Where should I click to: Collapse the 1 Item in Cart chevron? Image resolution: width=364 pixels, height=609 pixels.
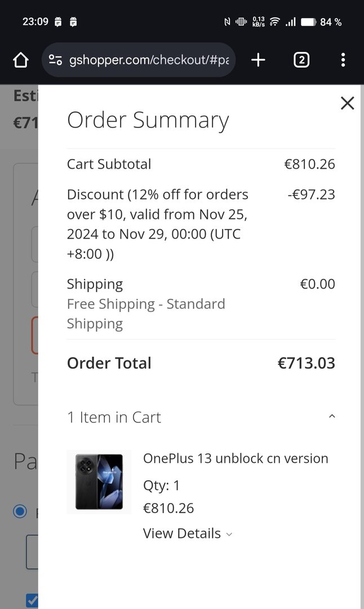[332, 417]
